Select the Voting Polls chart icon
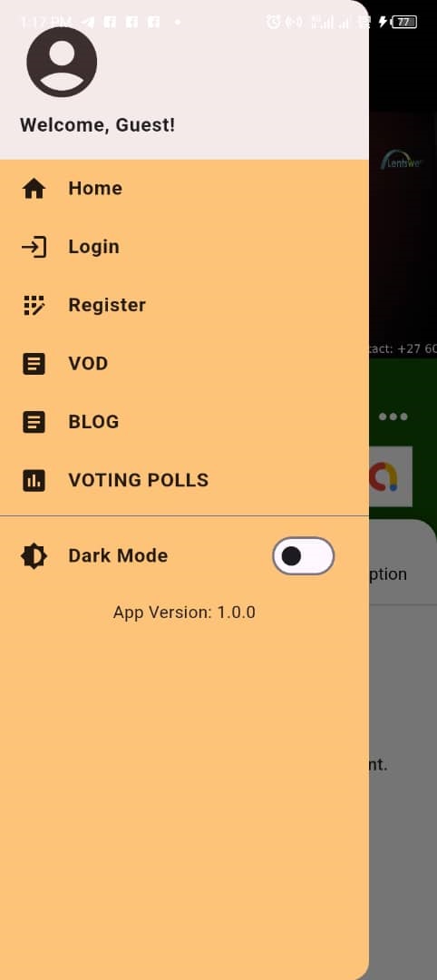The height and width of the screenshot is (980, 437). tap(34, 480)
